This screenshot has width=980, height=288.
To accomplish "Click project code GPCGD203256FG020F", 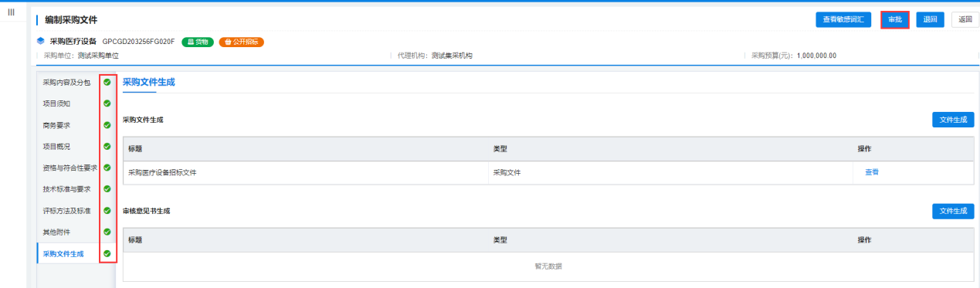I will click(x=139, y=42).
